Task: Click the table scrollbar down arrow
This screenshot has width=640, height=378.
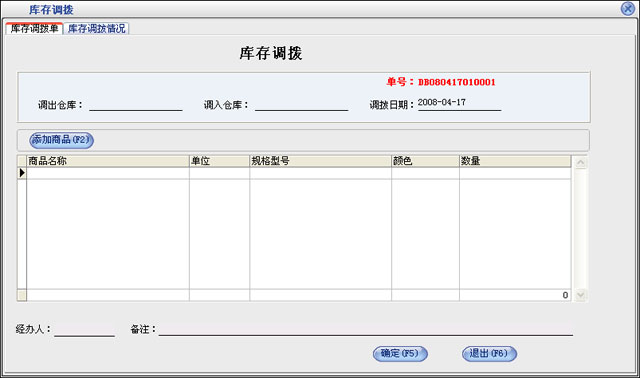Action: 580,295
